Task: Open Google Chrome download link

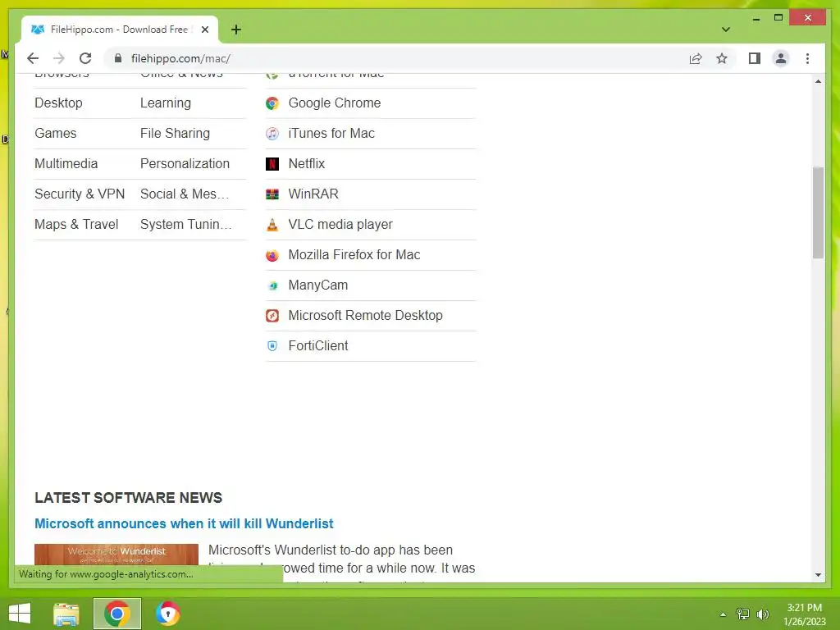Action: [335, 103]
